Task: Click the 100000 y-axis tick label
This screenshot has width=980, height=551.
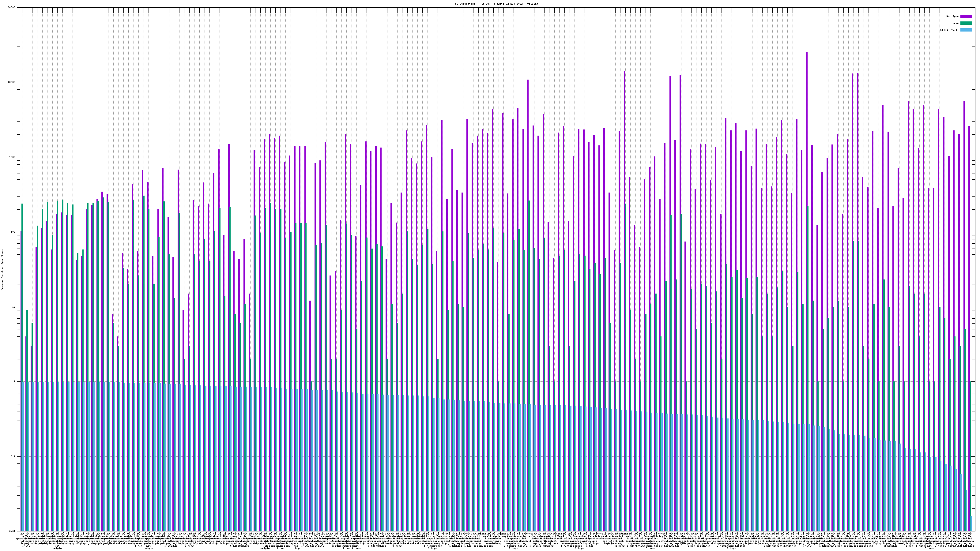Action: point(11,8)
